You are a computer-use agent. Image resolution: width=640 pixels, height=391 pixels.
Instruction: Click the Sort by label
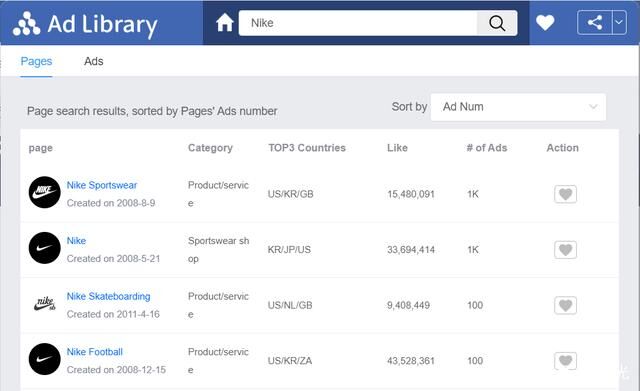click(x=409, y=107)
